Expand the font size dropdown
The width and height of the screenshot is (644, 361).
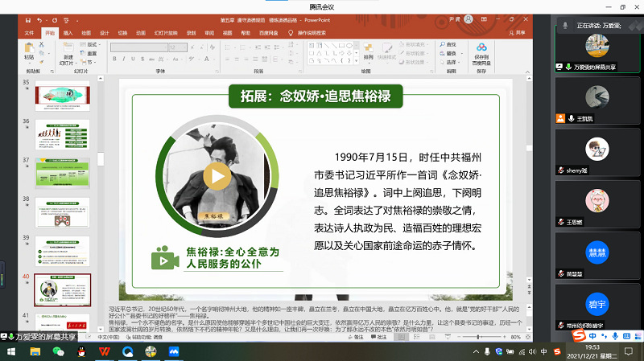[186, 47]
